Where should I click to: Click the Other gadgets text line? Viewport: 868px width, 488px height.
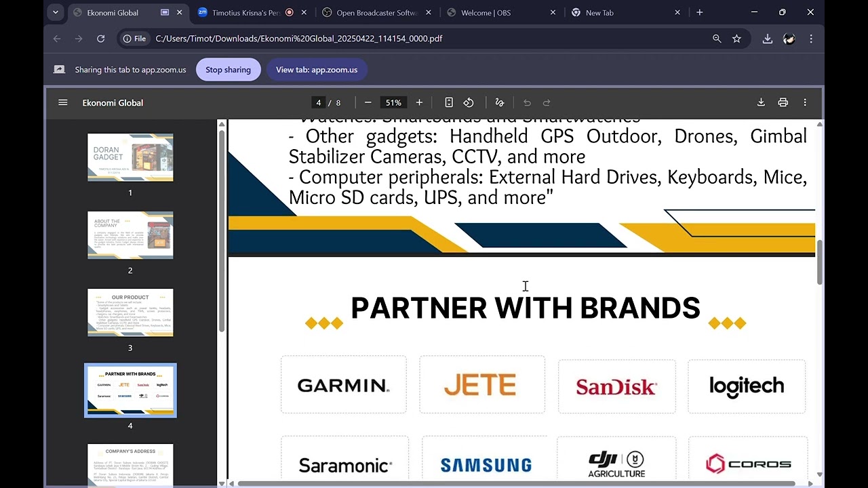coord(548,146)
